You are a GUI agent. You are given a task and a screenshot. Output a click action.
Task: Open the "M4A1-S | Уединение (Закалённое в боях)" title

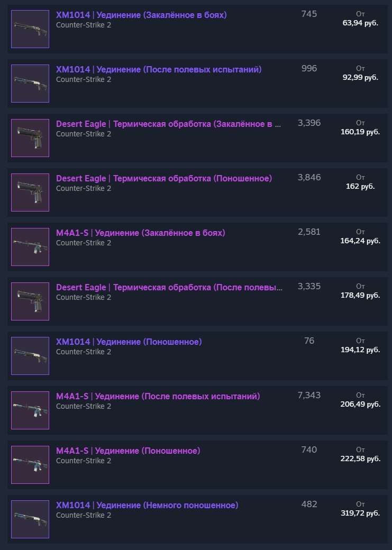141,233
